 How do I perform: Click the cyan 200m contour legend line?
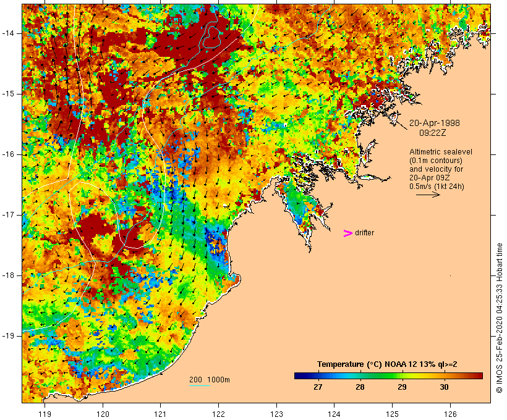pos(200,385)
